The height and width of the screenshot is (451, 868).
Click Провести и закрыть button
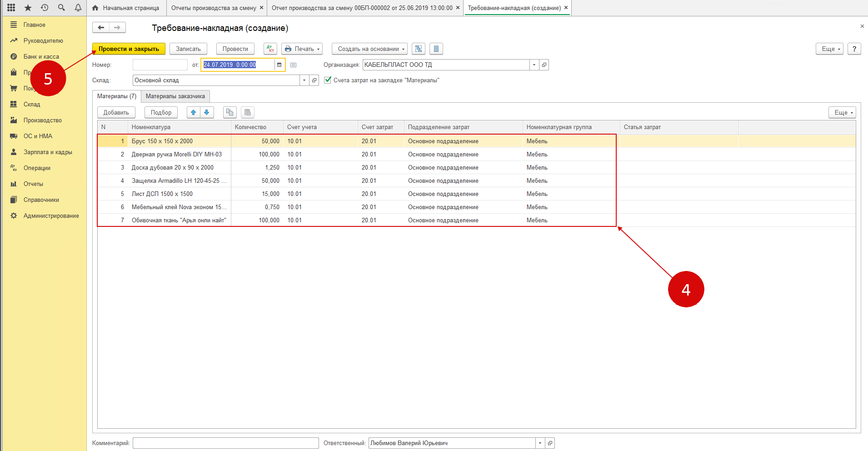coord(129,49)
